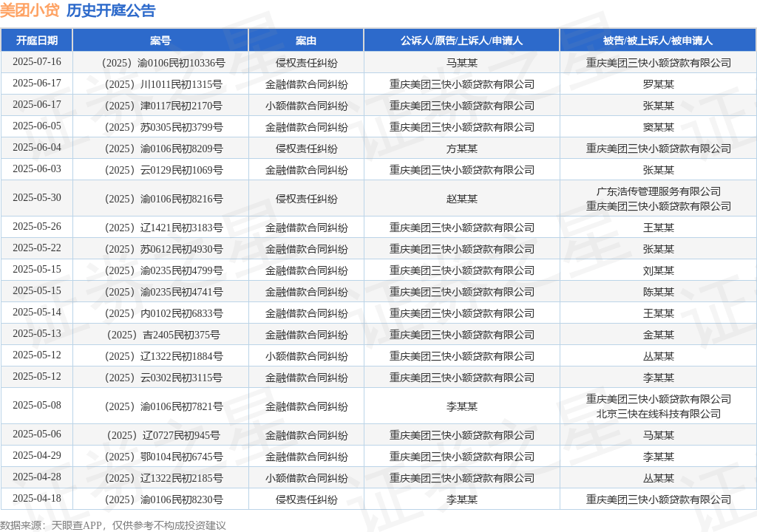Click defendant 张某某 in the 2025-05-22 row
The width and height of the screenshot is (757, 532).
[x=658, y=249]
